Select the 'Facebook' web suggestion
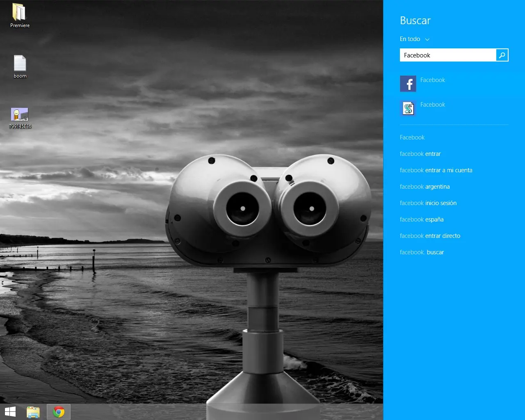525x420 pixels. [412, 137]
